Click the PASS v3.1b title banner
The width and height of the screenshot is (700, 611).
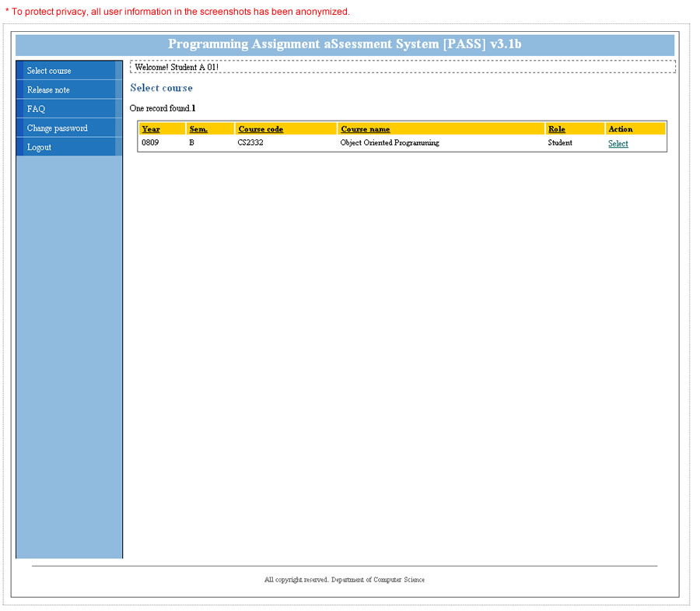[345, 44]
